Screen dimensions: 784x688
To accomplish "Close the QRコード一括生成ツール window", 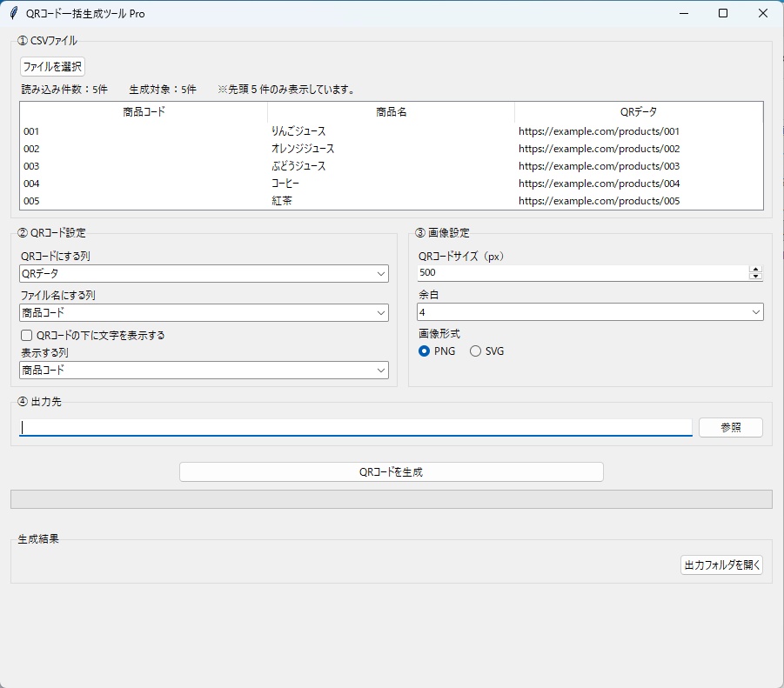I will click(762, 14).
